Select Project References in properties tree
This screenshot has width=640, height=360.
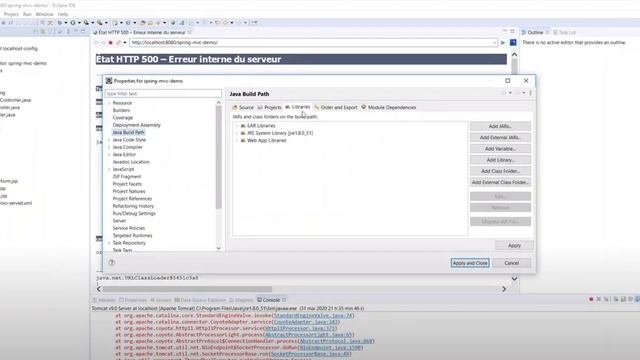(x=132, y=199)
